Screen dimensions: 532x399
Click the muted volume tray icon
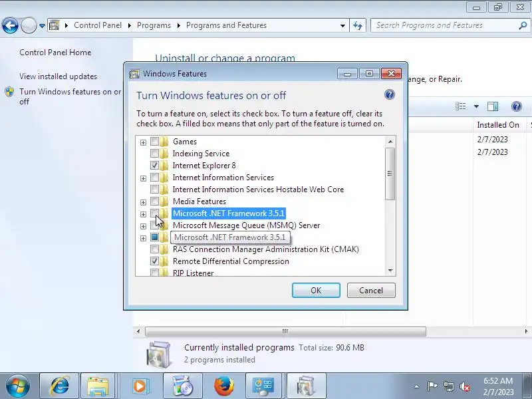pyautogui.click(x=464, y=386)
